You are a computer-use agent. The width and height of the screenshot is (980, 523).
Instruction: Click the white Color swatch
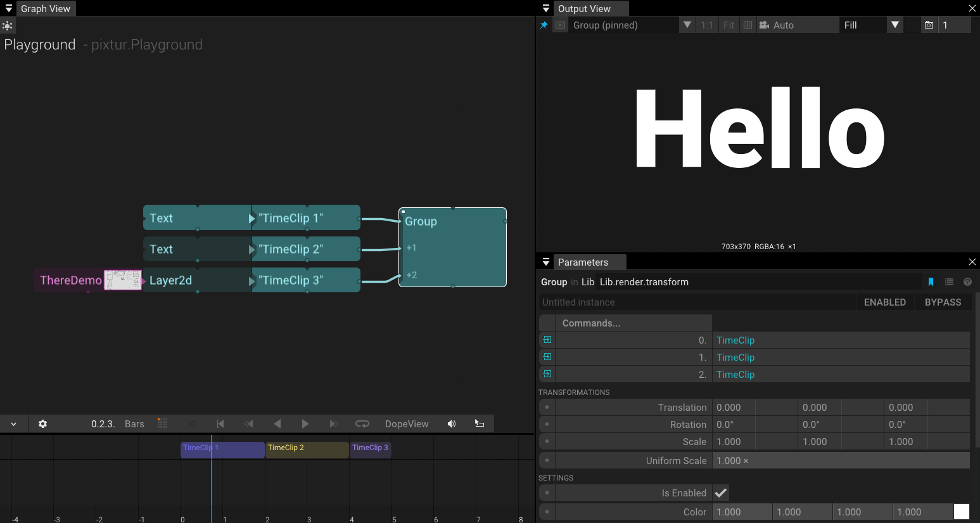(961, 512)
